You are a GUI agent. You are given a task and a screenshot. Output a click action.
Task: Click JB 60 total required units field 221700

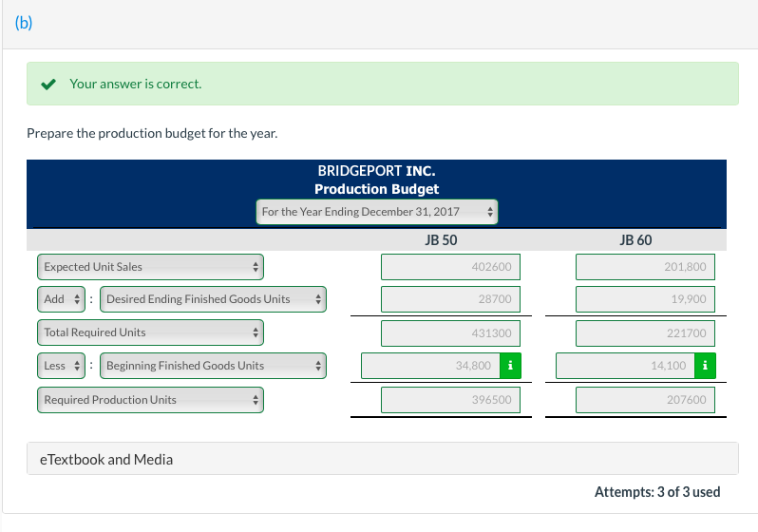(x=645, y=333)
